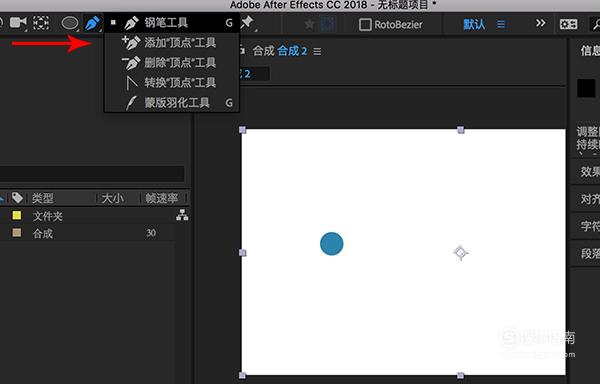Viewport: 600px width, 384px height.
Task: Sort by the 类型 column header
Action: pyautogui.click(x=43, y=198)
